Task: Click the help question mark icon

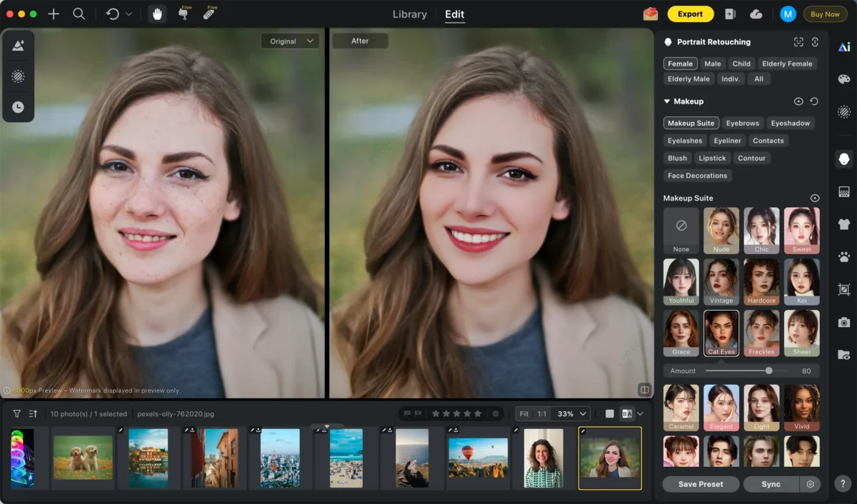Action: click(x=844, y=483)
